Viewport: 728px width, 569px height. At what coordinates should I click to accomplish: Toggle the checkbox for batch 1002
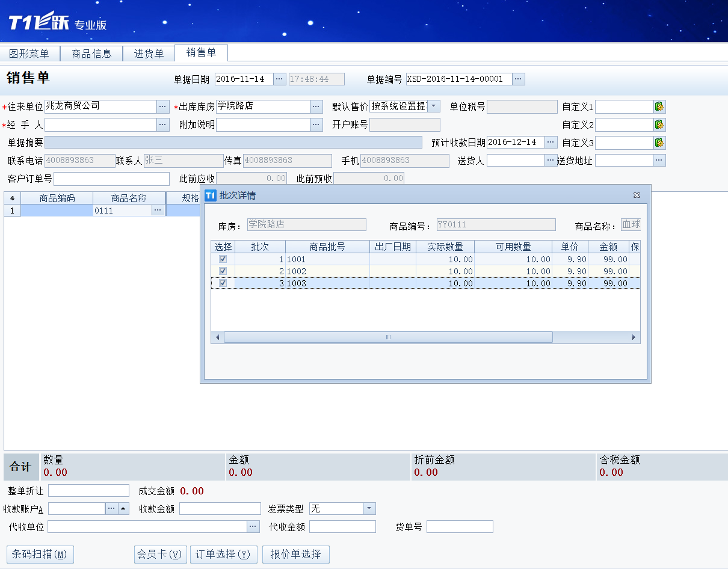[x=223, y=271]
